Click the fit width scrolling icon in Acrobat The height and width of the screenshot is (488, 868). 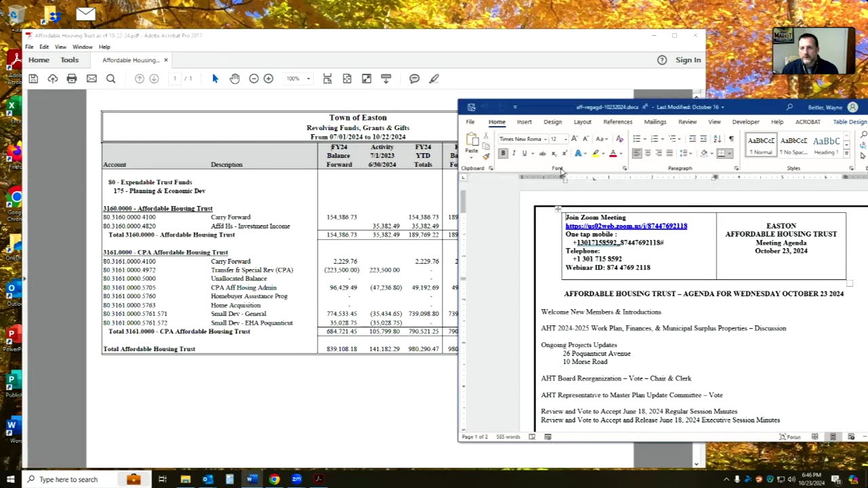328,79
